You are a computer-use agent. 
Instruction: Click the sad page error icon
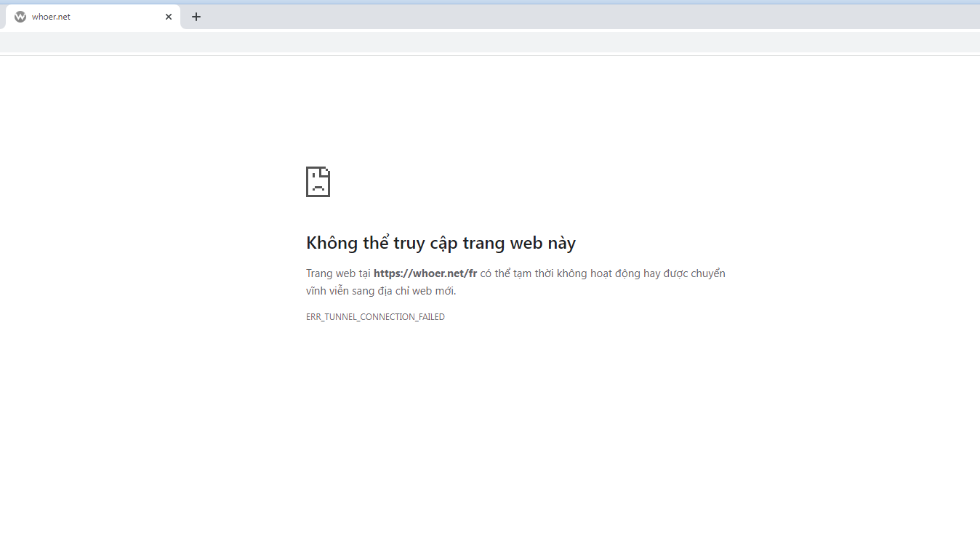coord(318,182)
